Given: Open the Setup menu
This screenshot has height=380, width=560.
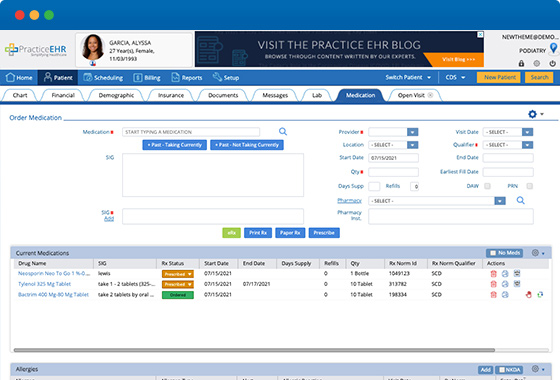Looking at the screenshot, I should 226,78.
